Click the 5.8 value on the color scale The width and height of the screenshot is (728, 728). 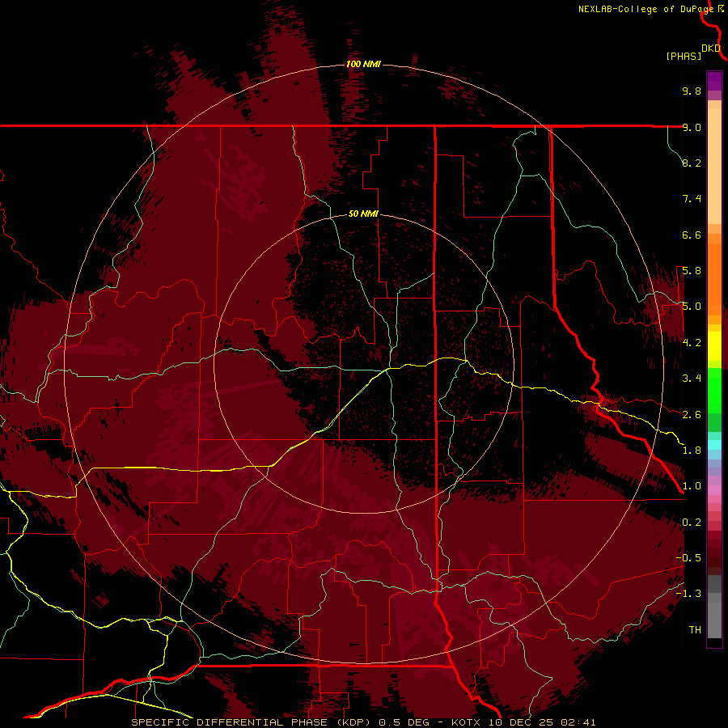pos(692,271)
